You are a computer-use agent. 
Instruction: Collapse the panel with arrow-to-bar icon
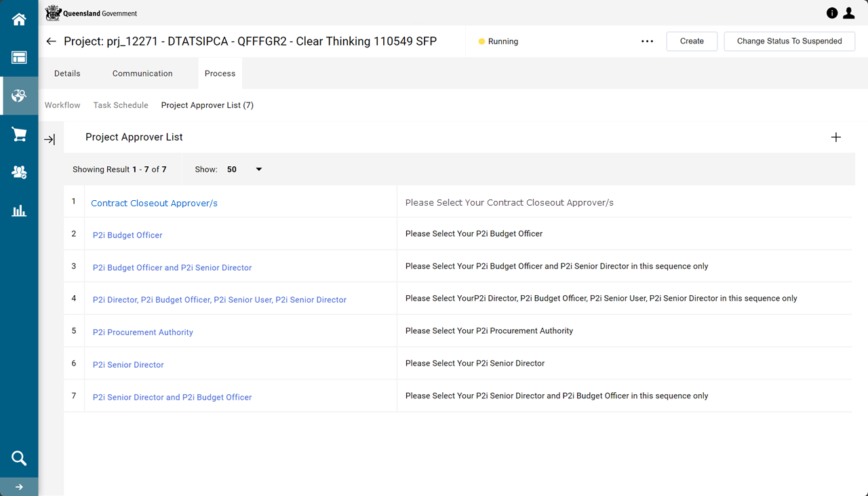click(x=50, y=139)
